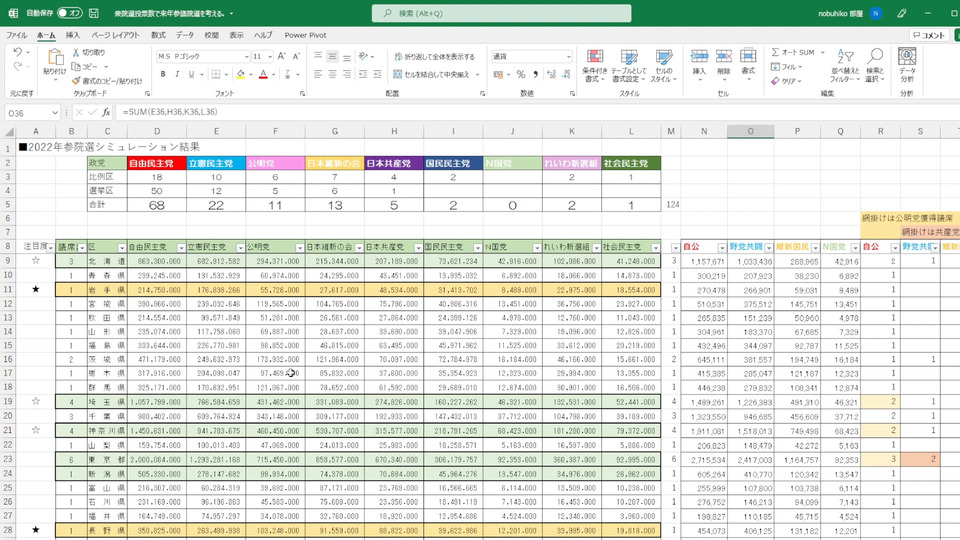960x540 pixels.
Task: Toggle Underline formatting
Action: point(191,74)
